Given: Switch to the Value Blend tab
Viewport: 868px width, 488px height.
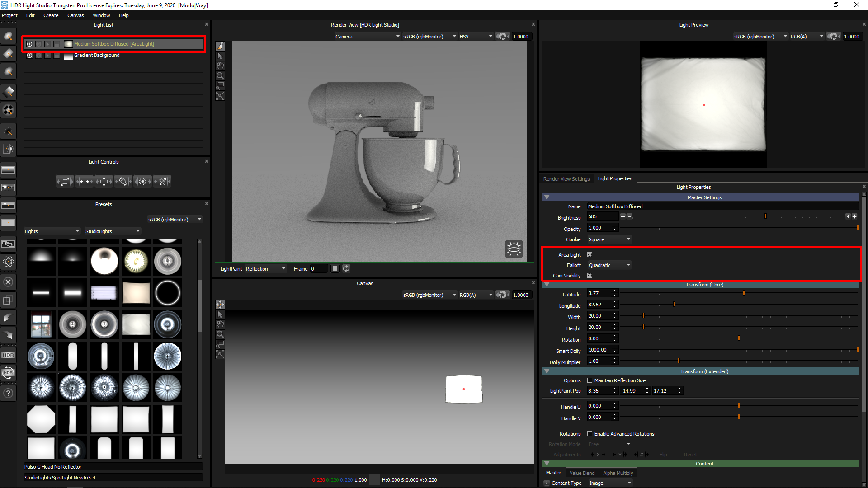Looking at the screenshot, I should (x=582, y=474).
